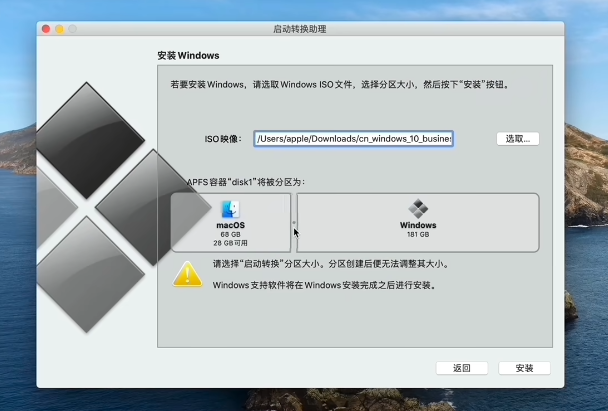
Task: Click the 返回 button
Action: [x=461, y=368]
